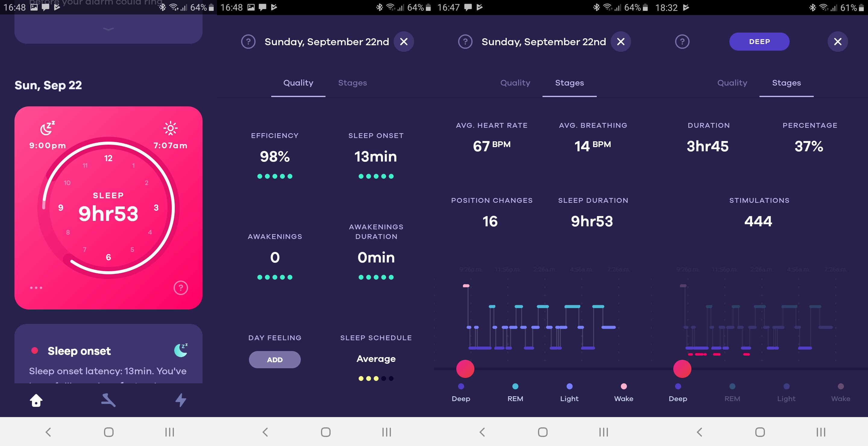
Task: Open three-dots menu on pink sleep card
Action: coord(36,288)
